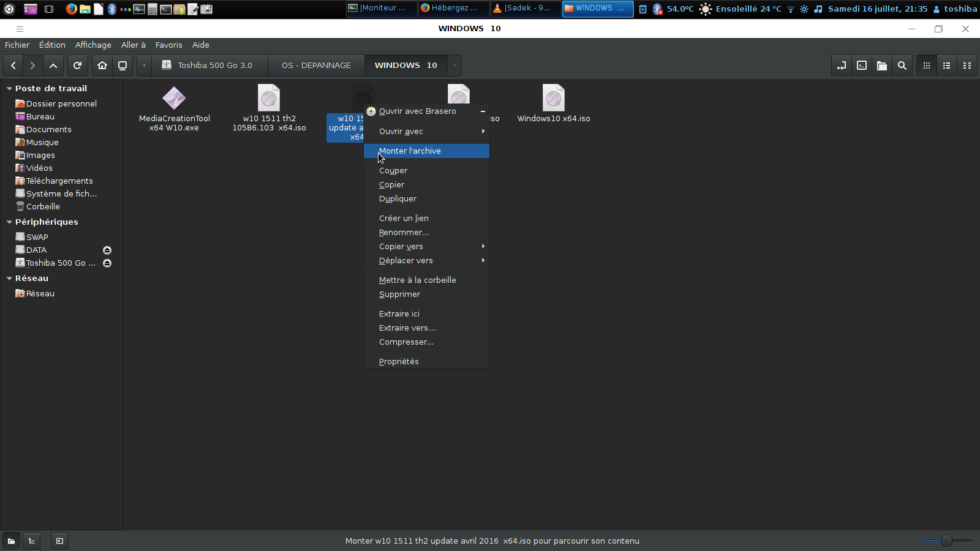
Task: Show tree view in sidebar
Action: 32,541
